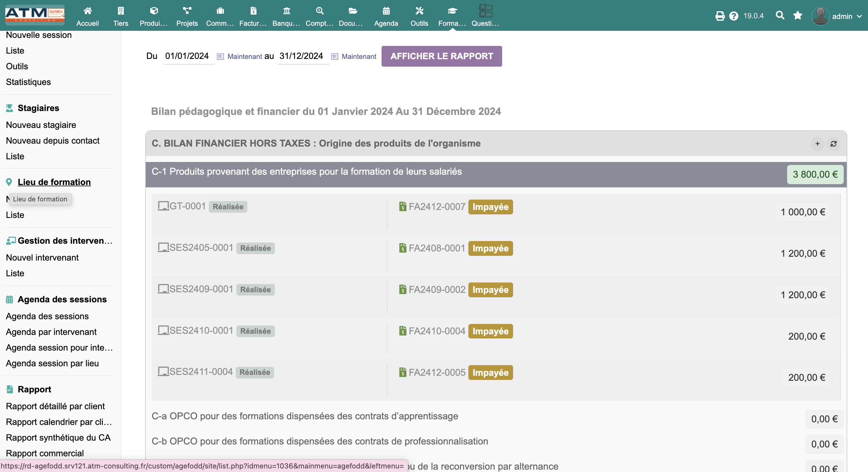Open the help question mark icon
The height and width of the screenshot is (472, 868).
click(734, 16)
